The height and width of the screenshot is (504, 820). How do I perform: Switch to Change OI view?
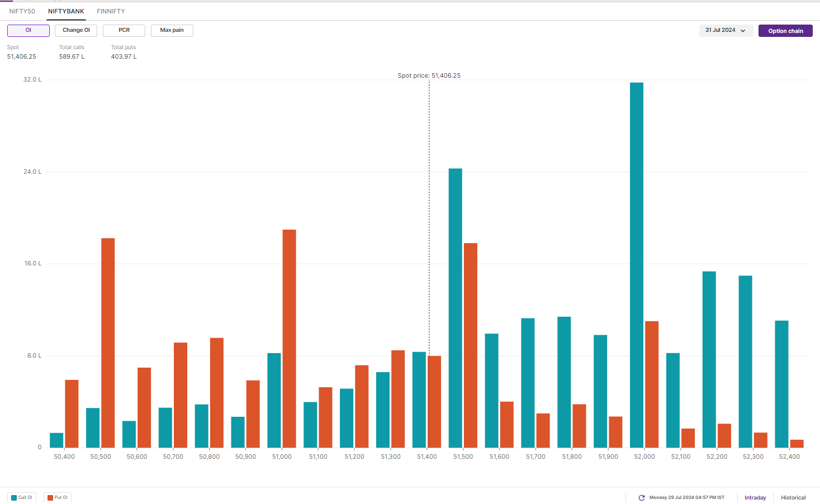tap(76, 30)
